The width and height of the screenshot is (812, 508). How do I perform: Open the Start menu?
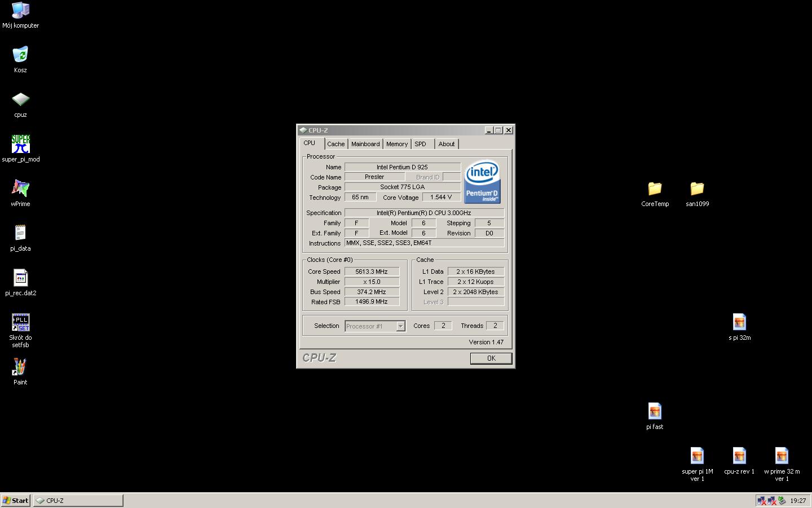coord(16,501)
